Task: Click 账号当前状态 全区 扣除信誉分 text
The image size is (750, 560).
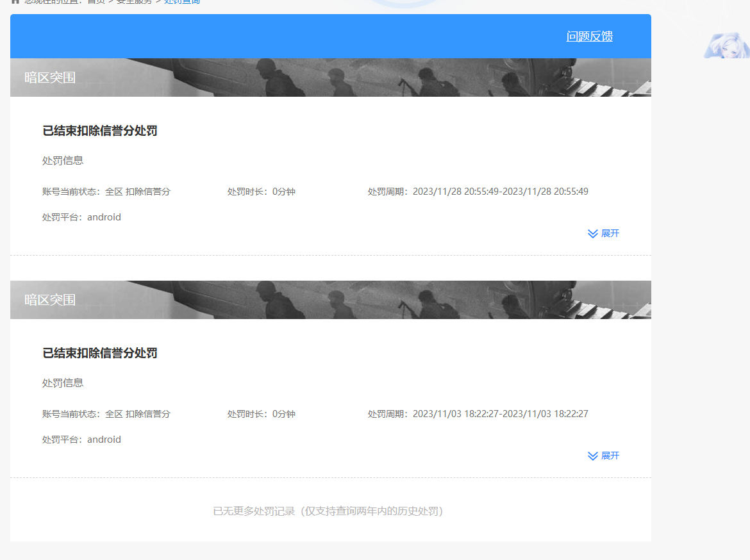Action: pyautogui.click(x=106, y=191)
